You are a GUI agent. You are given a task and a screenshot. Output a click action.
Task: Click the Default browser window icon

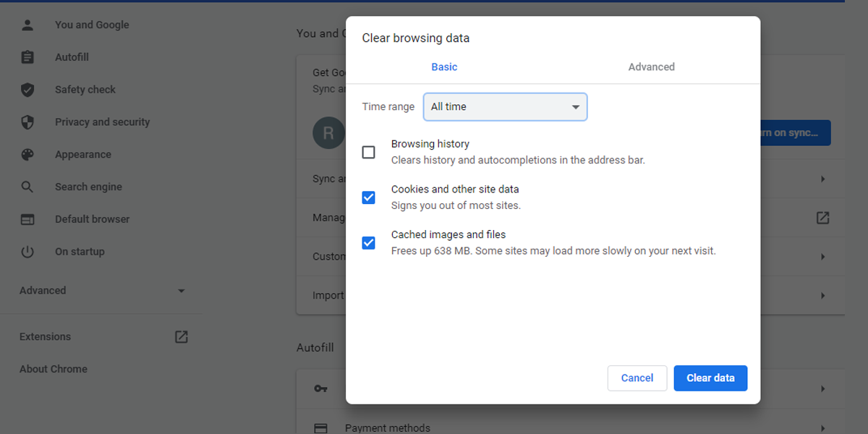click(x=27, y=219)
